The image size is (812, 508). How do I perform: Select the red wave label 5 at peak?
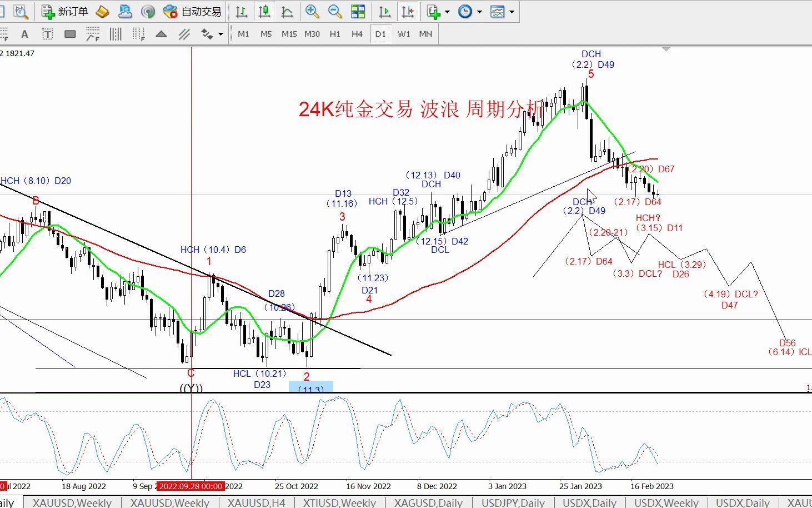(591, 74)
